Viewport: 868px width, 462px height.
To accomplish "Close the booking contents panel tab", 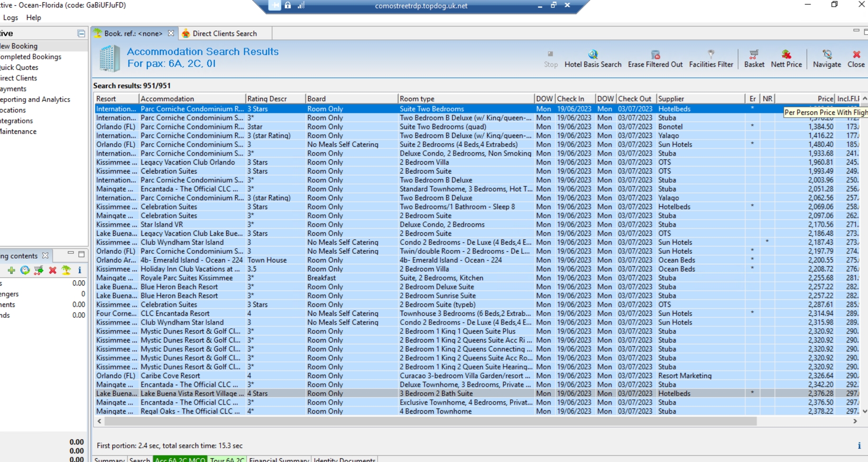I will point(46,255).
